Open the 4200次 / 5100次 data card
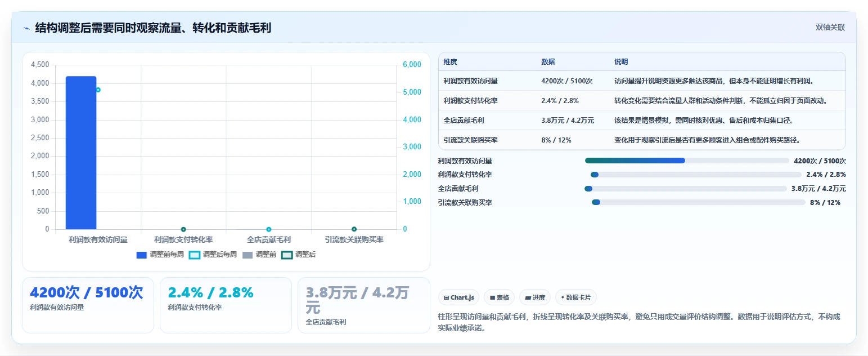This screenshot has width=868, height=356. point(88,305)
